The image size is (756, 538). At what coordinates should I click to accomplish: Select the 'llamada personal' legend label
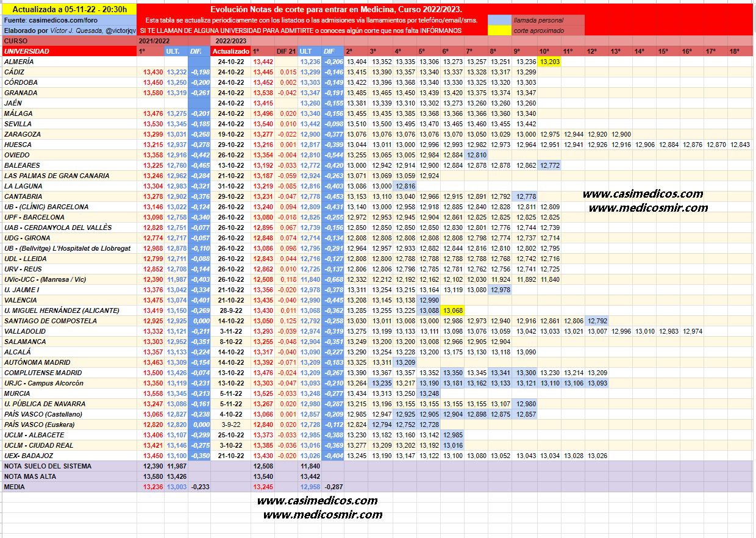pos(547,20)
